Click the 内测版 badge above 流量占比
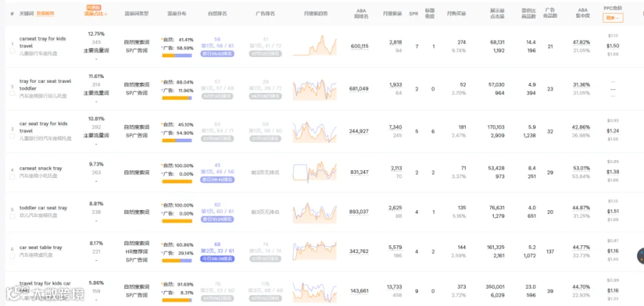644x306 pixels. [x=94, y=7]
